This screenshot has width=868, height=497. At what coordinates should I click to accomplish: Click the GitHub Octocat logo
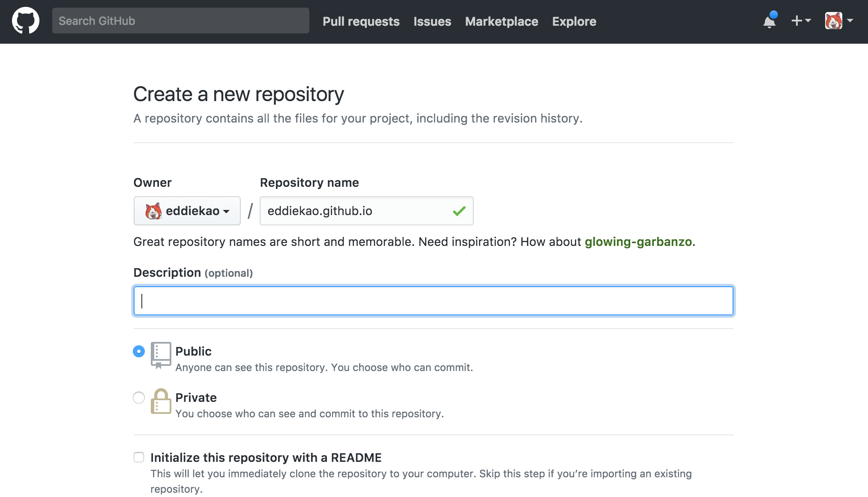point(26,20)
